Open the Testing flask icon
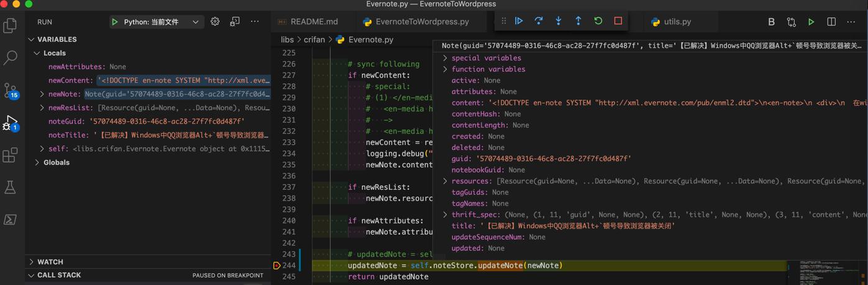 tap(10, 187)
